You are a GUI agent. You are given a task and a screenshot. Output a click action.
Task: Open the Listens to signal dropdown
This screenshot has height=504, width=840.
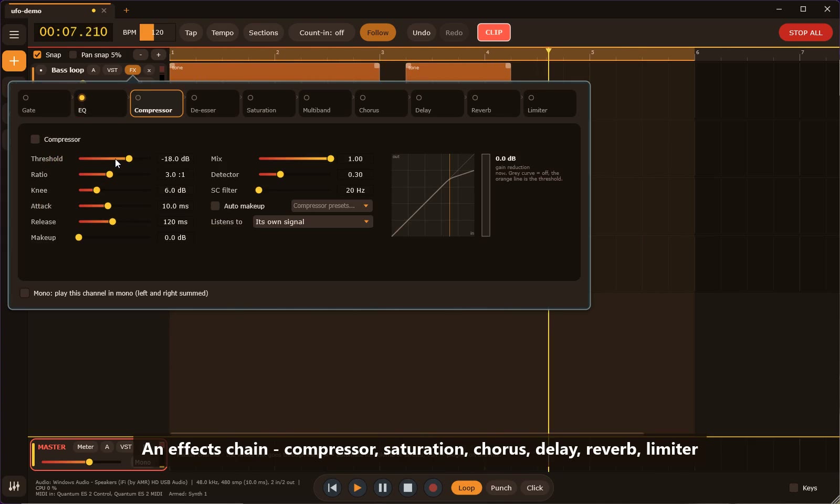pos(313,222)
